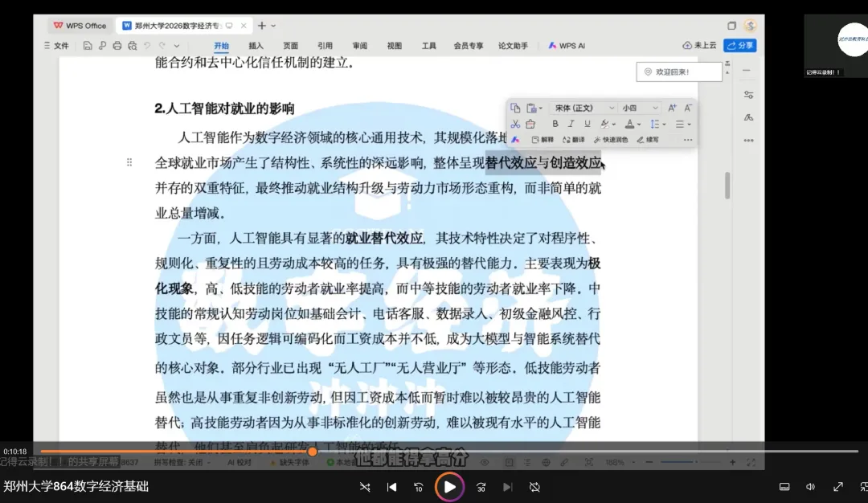868x503 pixels.
Task: Click the paste icon in floating toolbar
Action: coord(531,108)
